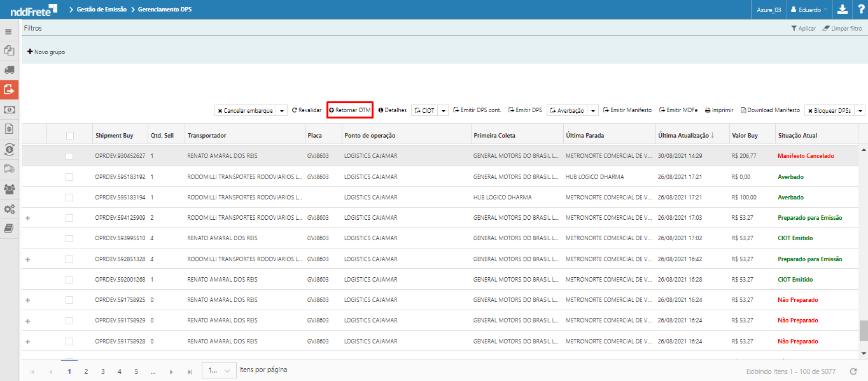Open the Eduardo user menu
868x381 pixels.
tap(808, 10)
